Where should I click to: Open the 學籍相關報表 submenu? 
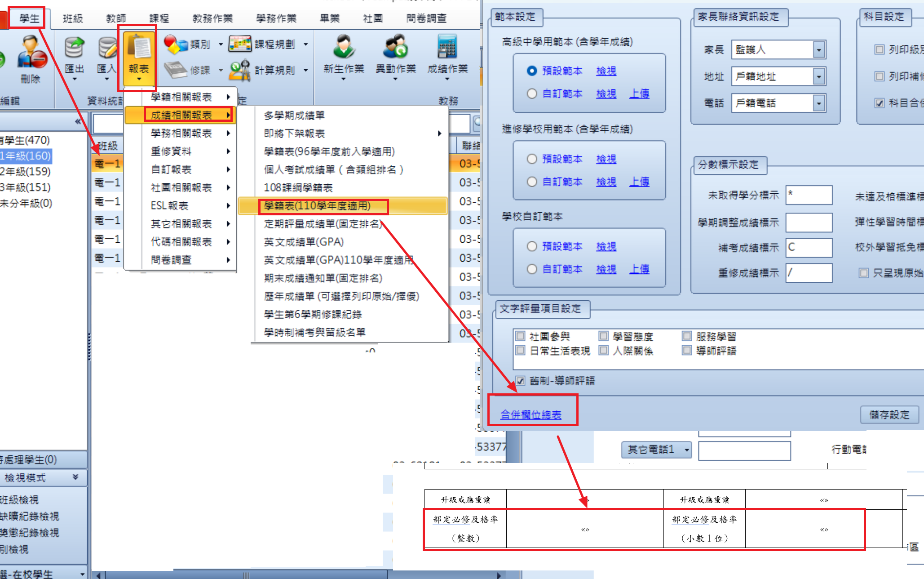(x=180, y=97)
